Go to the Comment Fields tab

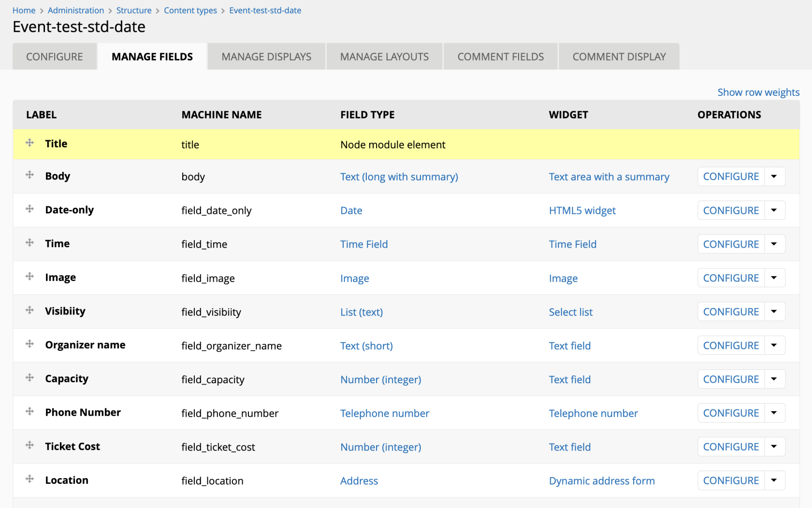point(501,57)
